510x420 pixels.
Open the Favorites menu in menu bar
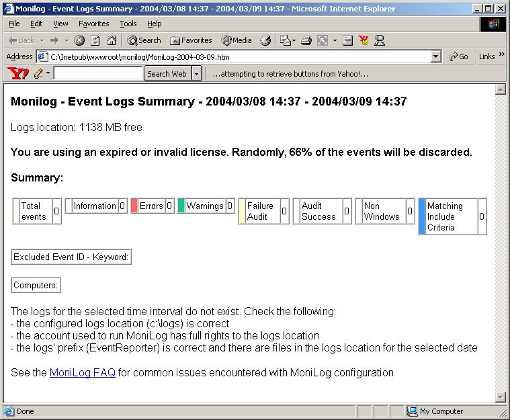click(93, 24)
